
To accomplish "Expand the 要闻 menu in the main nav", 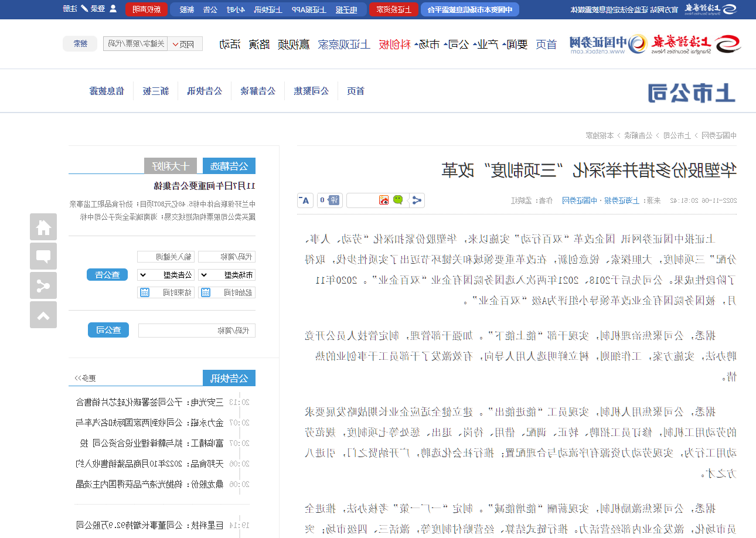I will [x=514, y=44].
